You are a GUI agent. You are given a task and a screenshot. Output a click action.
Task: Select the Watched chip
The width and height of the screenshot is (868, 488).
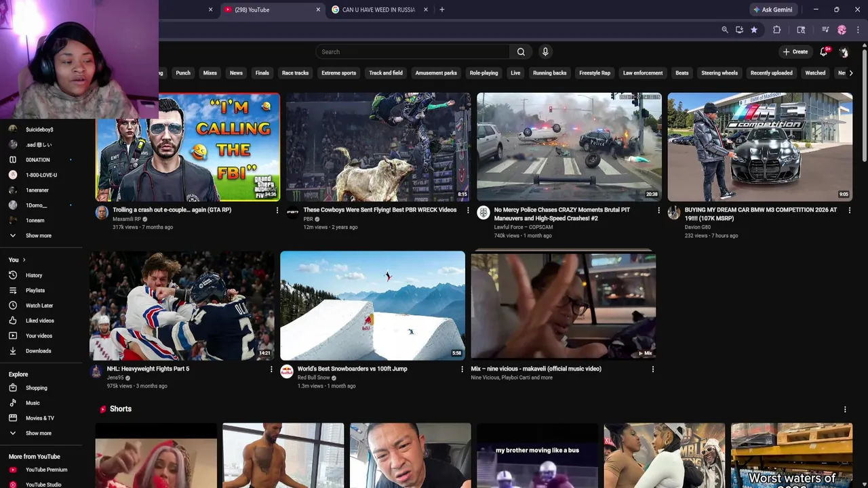click(x=815, y=73)
